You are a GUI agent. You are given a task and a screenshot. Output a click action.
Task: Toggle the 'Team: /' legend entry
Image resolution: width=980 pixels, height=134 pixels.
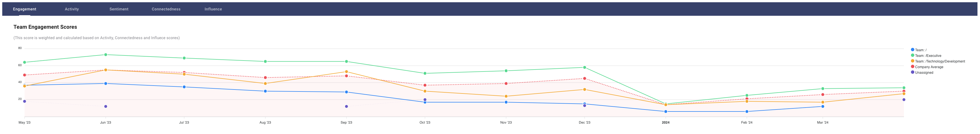click(921, 50)
